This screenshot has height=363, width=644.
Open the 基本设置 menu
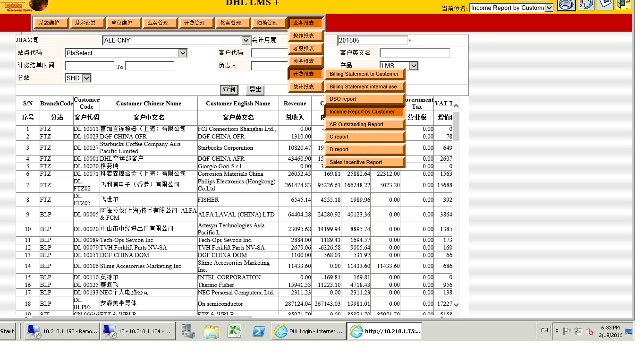(87, 23)
